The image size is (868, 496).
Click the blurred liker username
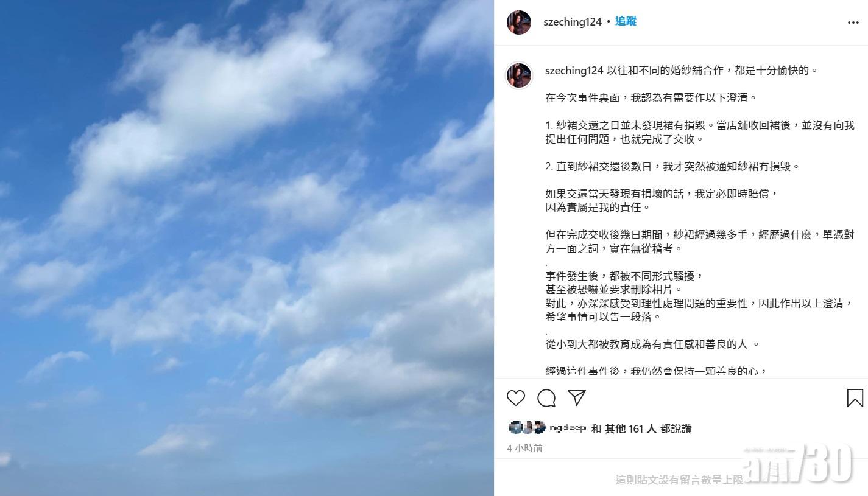568,428
